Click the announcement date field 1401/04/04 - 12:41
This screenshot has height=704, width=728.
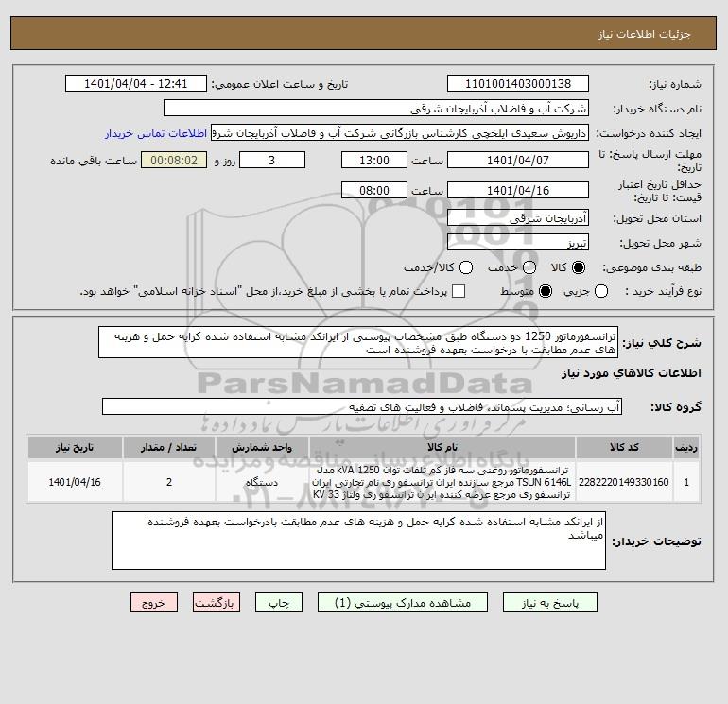point(136,84)
